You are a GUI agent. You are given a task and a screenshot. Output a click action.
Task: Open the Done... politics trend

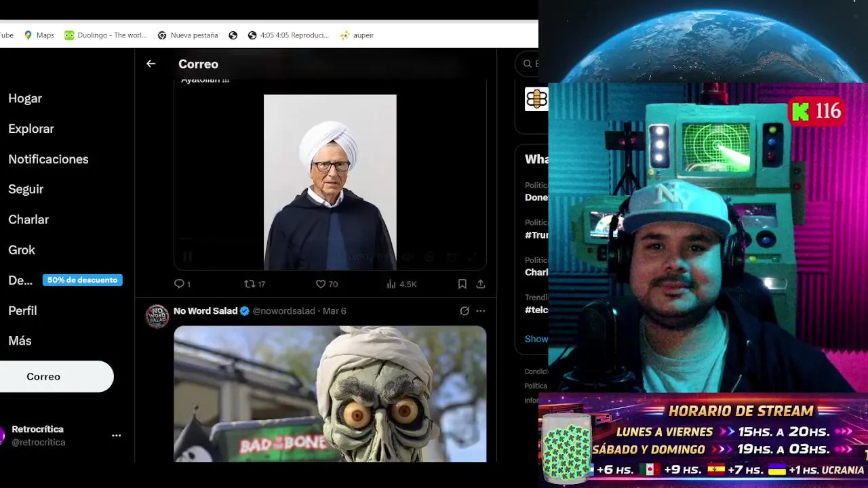pyautogui.click(x=536, y=197)
